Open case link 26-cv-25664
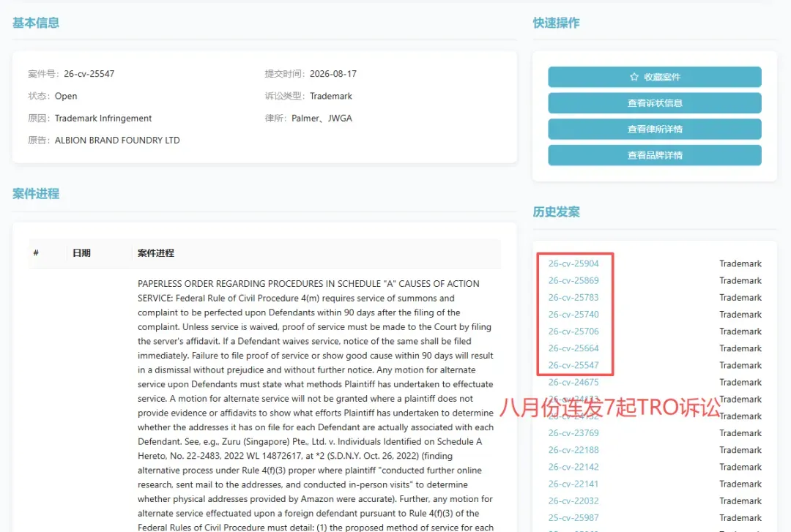Viewport: 791px width, 532px height. click(x=573, y=348)
